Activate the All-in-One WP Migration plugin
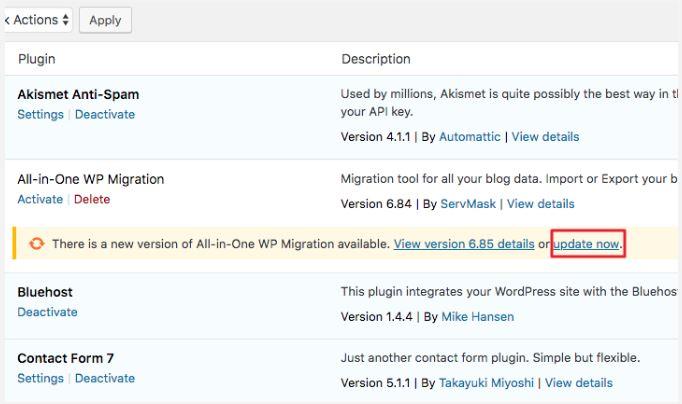The height and width of the screenshot is (404, 682). 40,199
